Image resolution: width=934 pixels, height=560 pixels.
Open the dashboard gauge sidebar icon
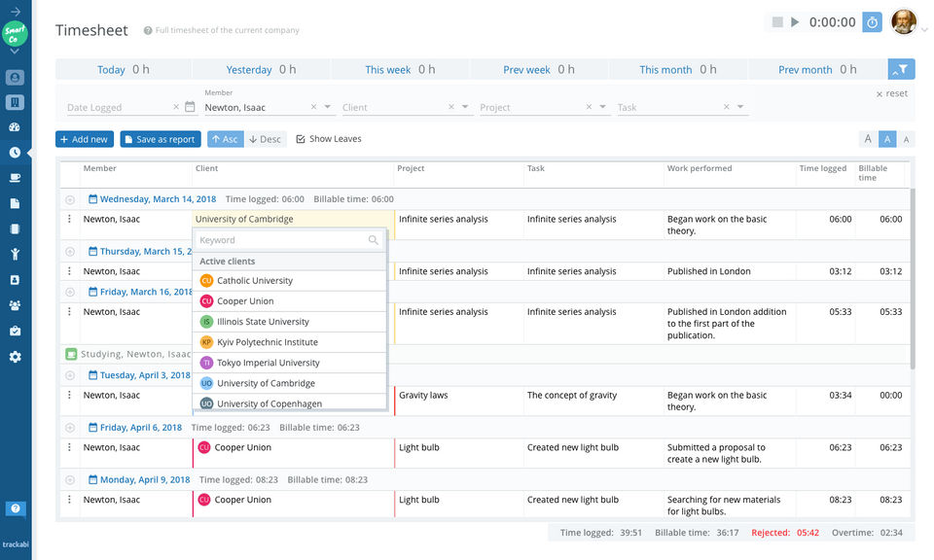pyautogui.click(x=15, y=126)
